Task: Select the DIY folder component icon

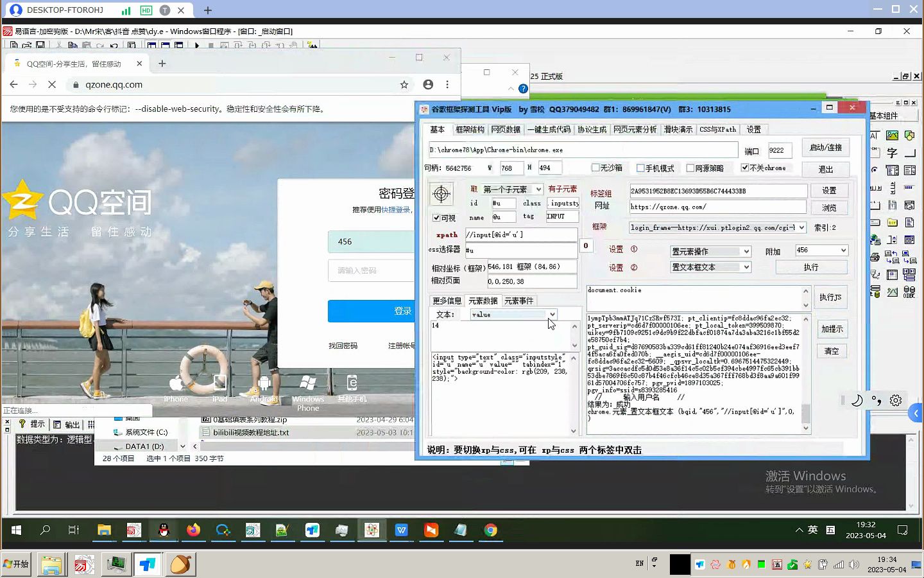Action: pyautogui.click(x=892, y=222)
